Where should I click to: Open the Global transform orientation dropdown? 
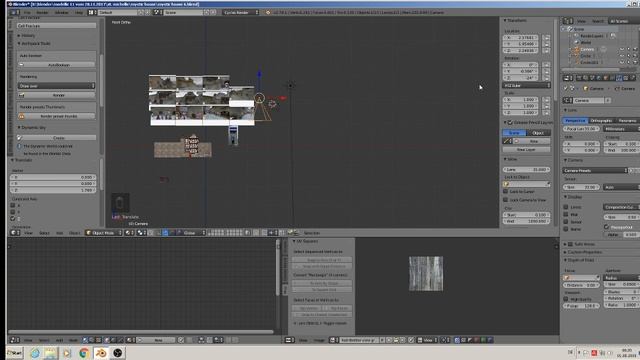[191, 233]
